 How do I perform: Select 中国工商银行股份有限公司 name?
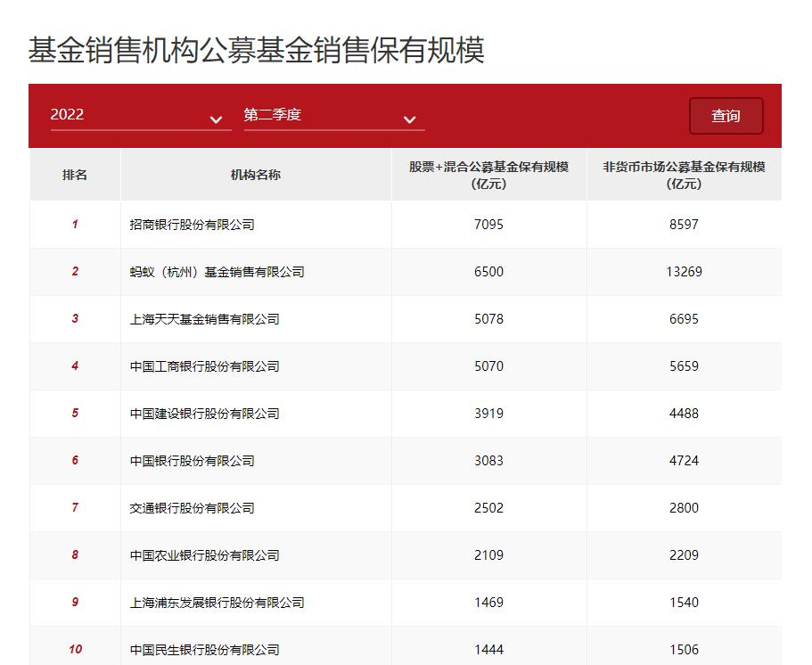coord(204,366)
